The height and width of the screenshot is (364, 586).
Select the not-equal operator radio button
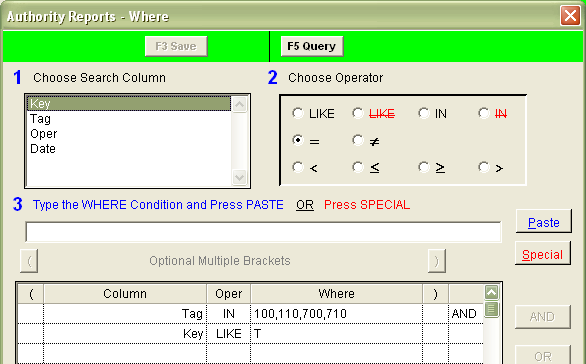(x=358, y=141)
